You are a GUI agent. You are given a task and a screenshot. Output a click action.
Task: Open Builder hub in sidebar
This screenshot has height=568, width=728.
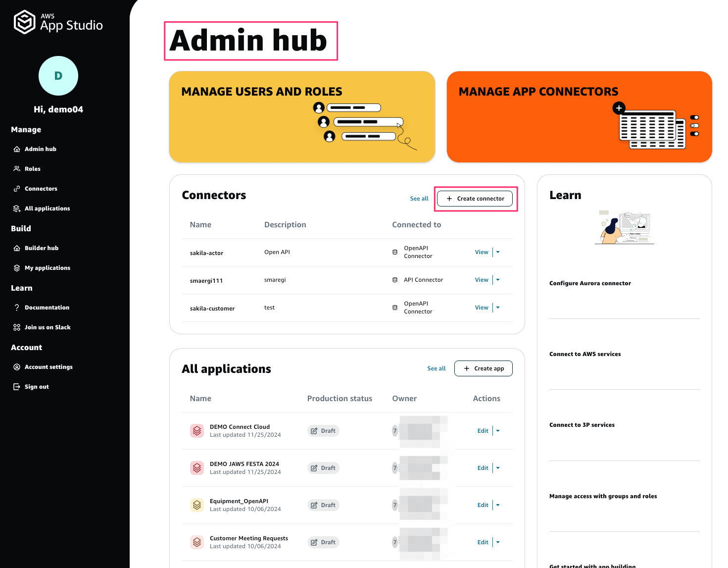(42, 248)
